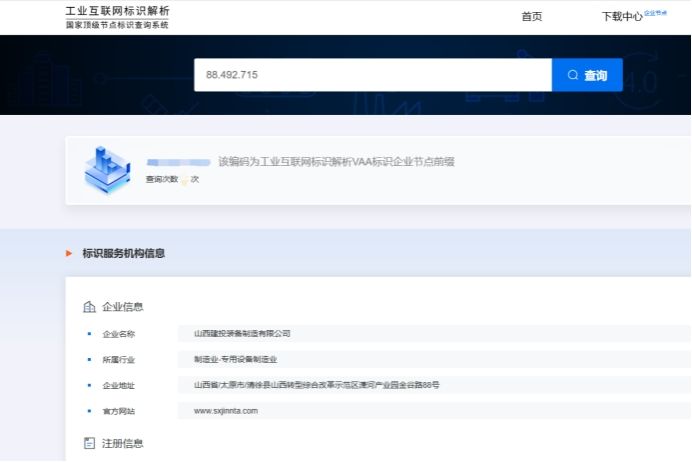Open the 首页 home menu item

coord(532,17)
